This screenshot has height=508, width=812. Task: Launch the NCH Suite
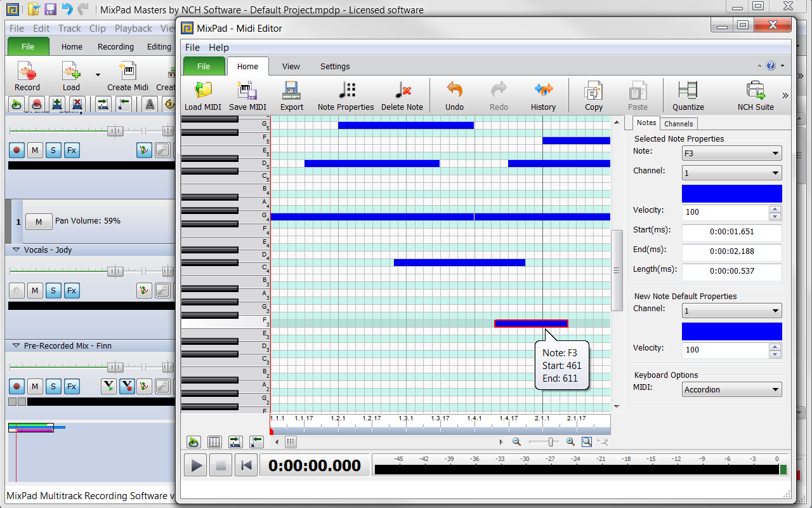(x=755, y=95)
